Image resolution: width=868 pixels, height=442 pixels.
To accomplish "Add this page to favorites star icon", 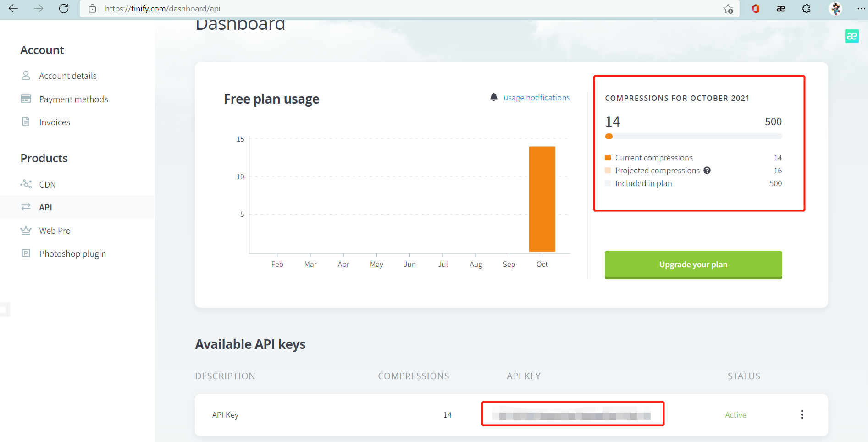I will (x=728, y=9).
